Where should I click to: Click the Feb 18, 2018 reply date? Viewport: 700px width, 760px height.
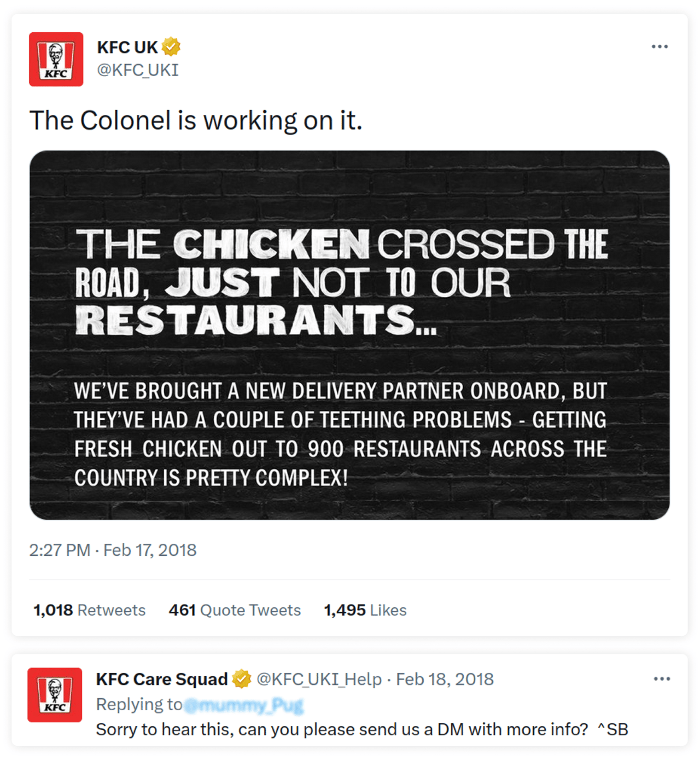(445, 680)
